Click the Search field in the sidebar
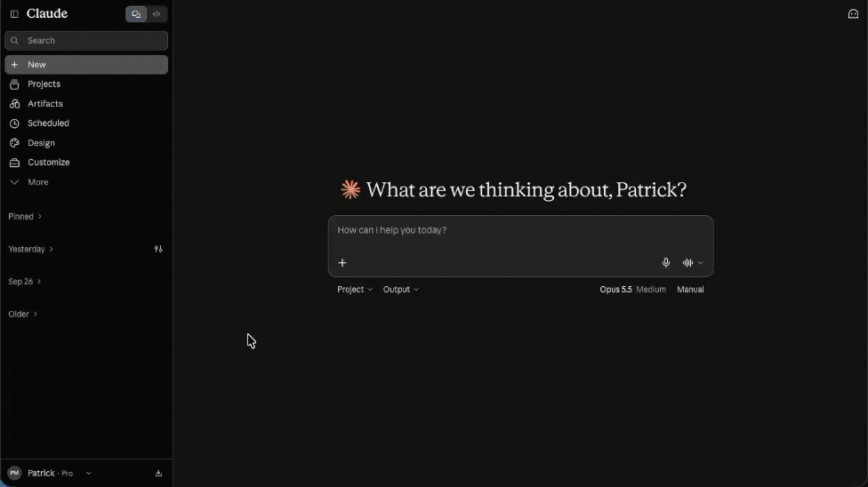Image resolution: width=868 pixels, height=487 pixels. (86, 40)
